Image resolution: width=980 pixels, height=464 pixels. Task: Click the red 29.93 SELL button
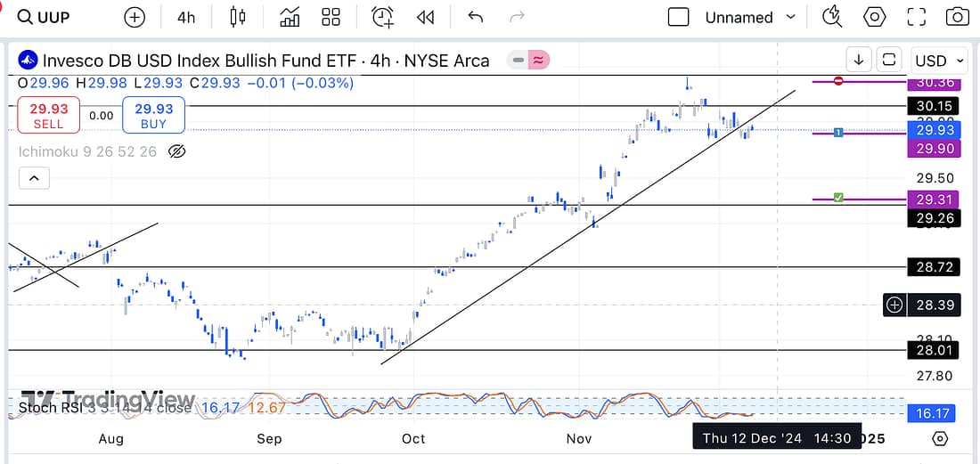tap(48, 115)
